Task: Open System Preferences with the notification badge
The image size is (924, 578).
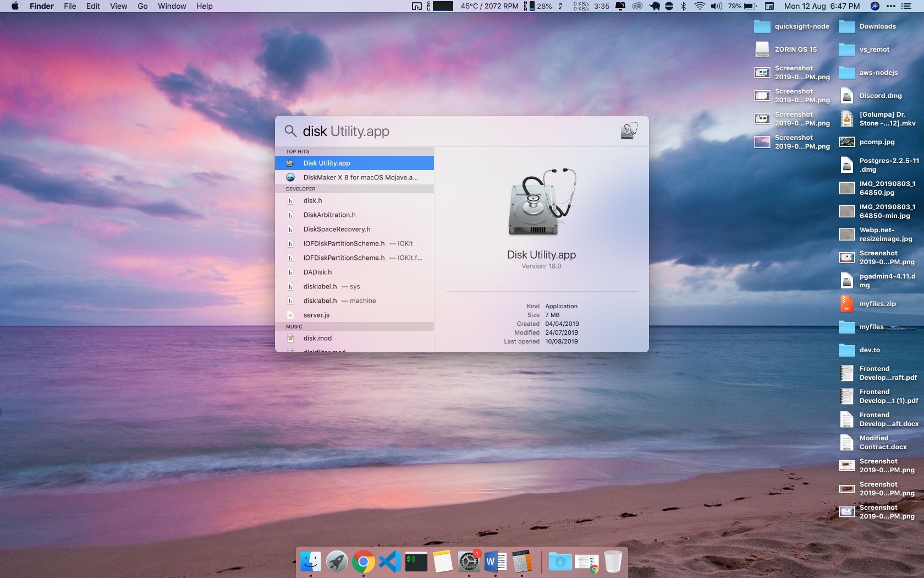Action: coord(469,562)
